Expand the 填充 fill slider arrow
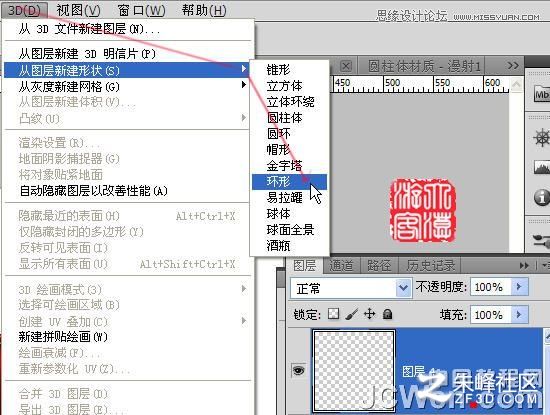The width and height of the screenshot is (550, 415). pos(519,314)
